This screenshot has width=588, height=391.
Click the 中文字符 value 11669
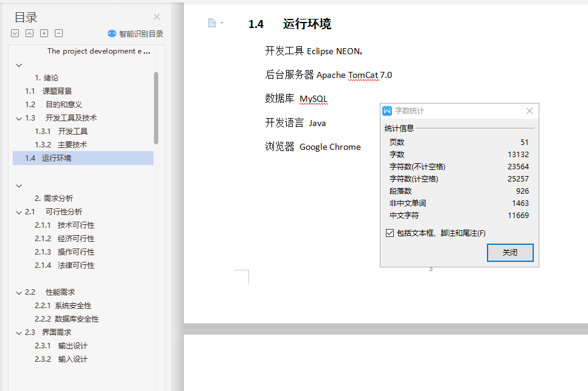pos(518,216)
